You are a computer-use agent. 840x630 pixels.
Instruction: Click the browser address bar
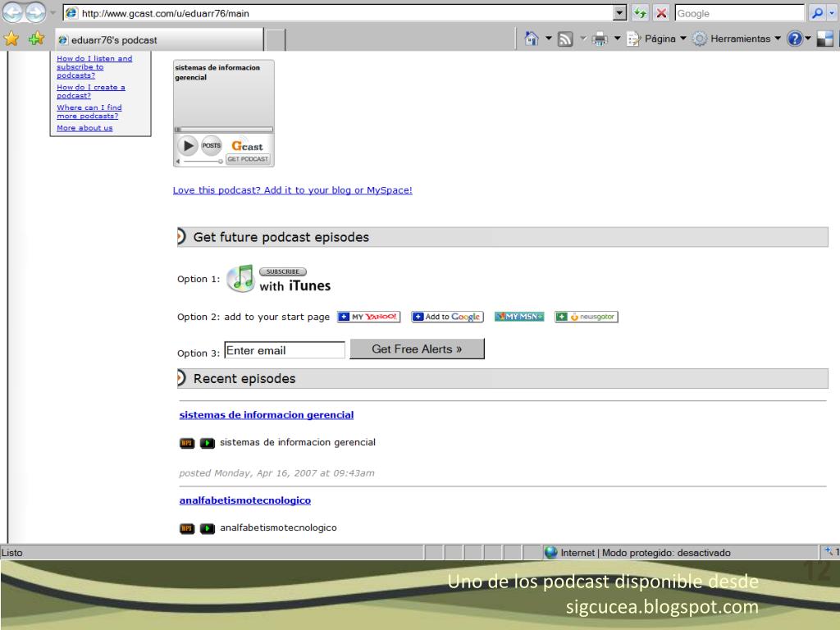[x=339, y=13]
